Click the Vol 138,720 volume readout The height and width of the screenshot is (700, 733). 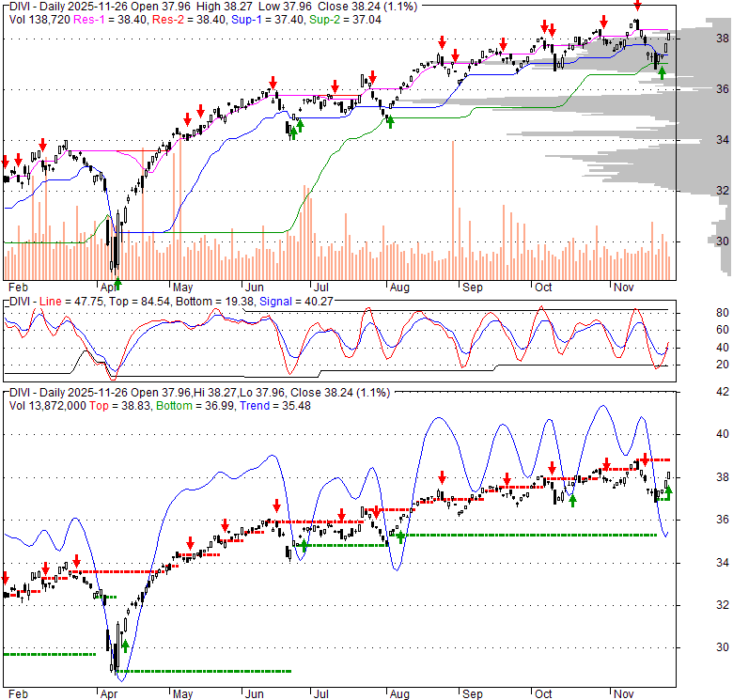click(39, 20)
